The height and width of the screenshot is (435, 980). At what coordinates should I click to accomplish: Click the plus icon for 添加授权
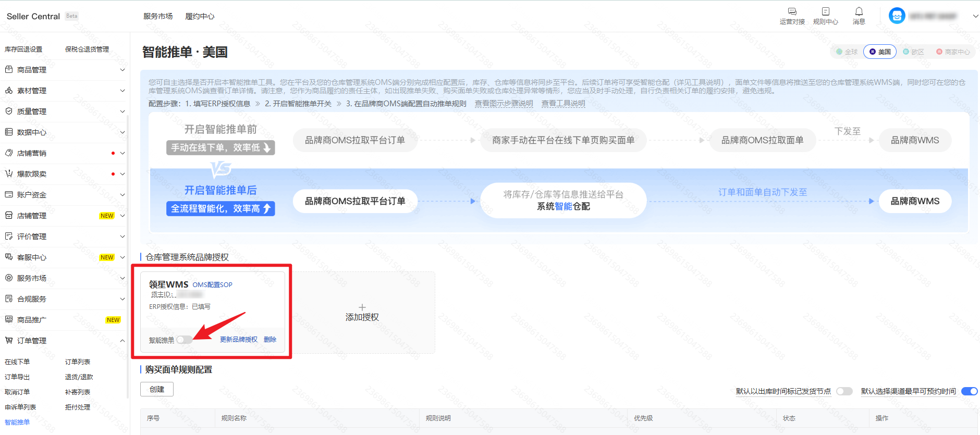tap(362, 307)
